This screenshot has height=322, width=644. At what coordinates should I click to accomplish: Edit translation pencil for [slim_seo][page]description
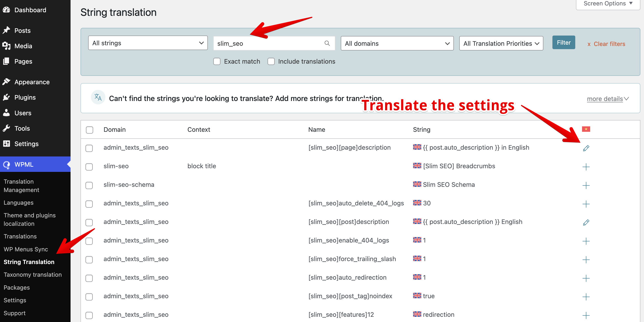[x=586, y=148]
